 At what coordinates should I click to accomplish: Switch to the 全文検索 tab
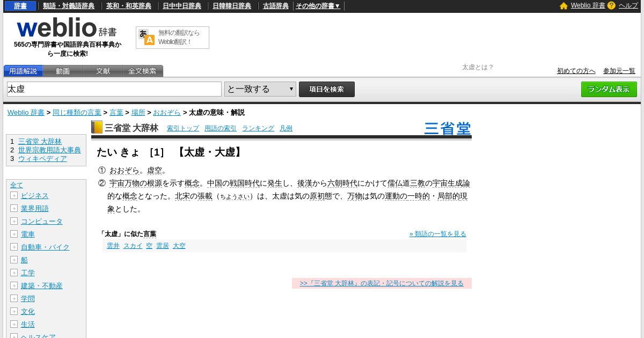tap(142, 71)
